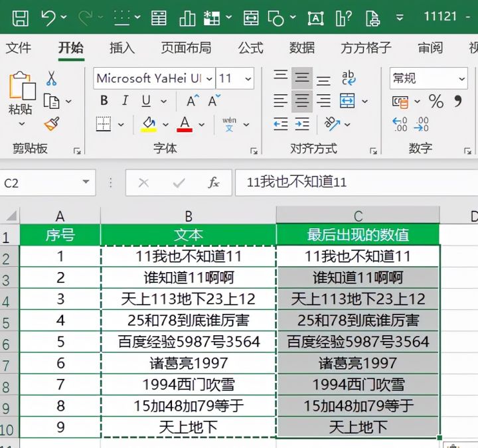Screen dimensions: 478x448
Task: Open the font size dropdown
Action: pos(248,78)
